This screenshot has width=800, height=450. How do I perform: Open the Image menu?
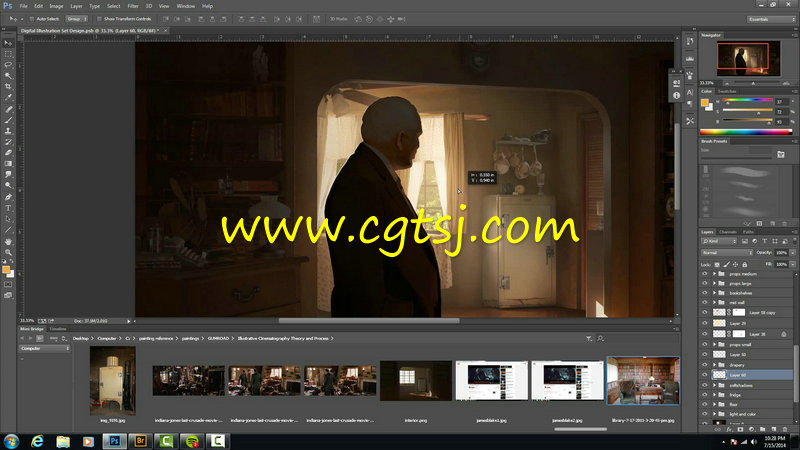pyautogui.click(x=56, y=6)
